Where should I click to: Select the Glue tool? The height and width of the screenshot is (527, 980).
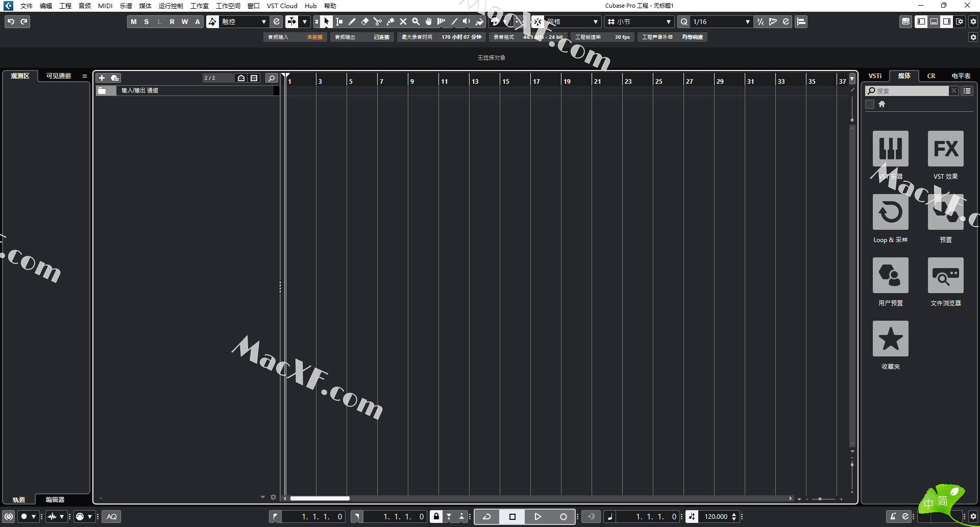pos(390,21)
